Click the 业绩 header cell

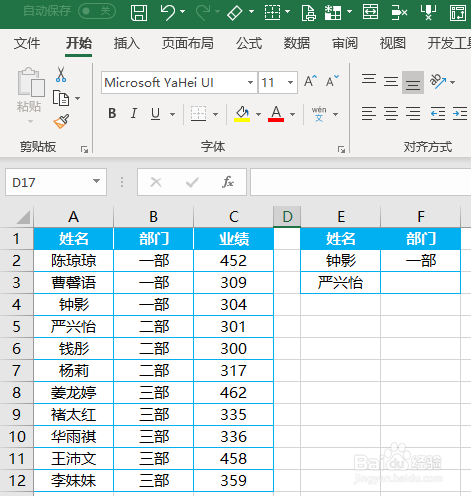(x=233, y=239)
